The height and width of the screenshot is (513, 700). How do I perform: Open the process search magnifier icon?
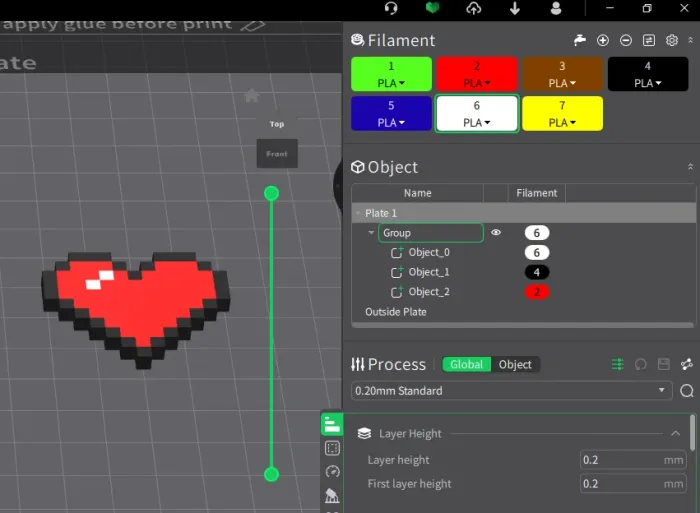687,391
